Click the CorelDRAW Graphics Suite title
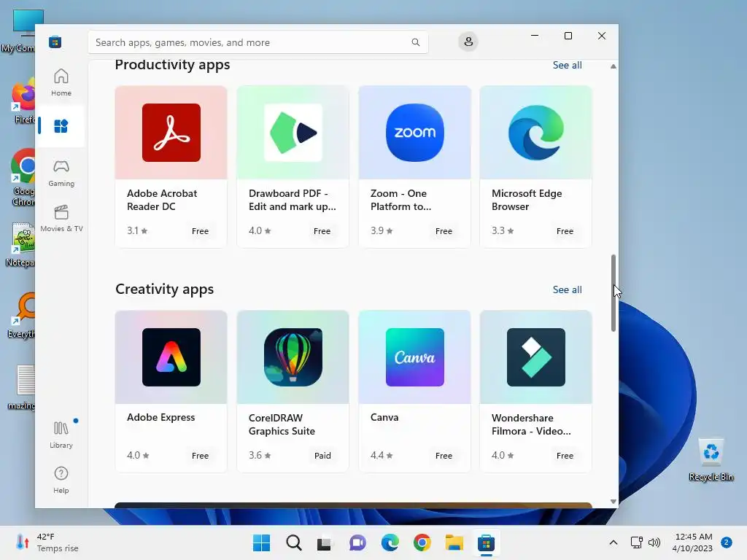Viewport: 747px width, 560px height. pyautogui.click(x=282, y=424)
